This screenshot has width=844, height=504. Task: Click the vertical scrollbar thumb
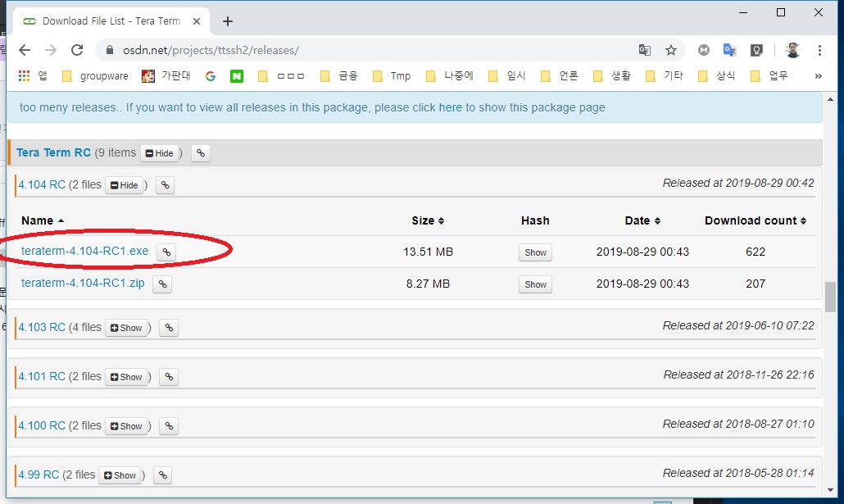(831, 297)
